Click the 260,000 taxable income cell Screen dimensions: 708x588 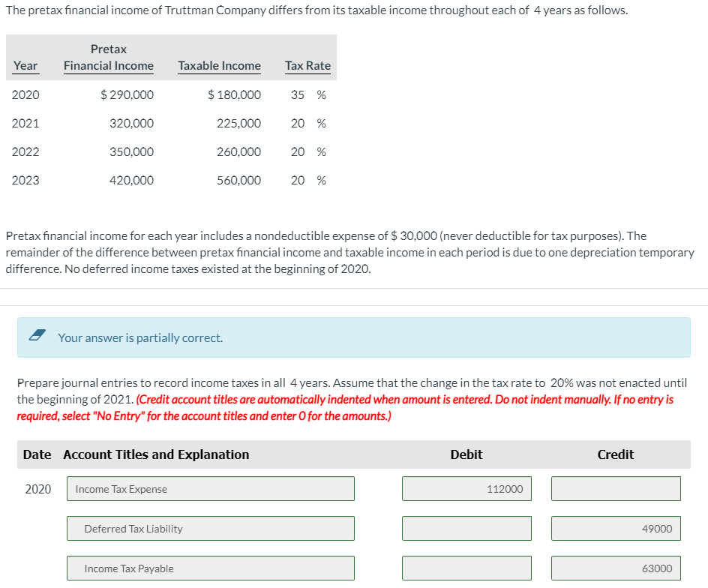point(238,151)
